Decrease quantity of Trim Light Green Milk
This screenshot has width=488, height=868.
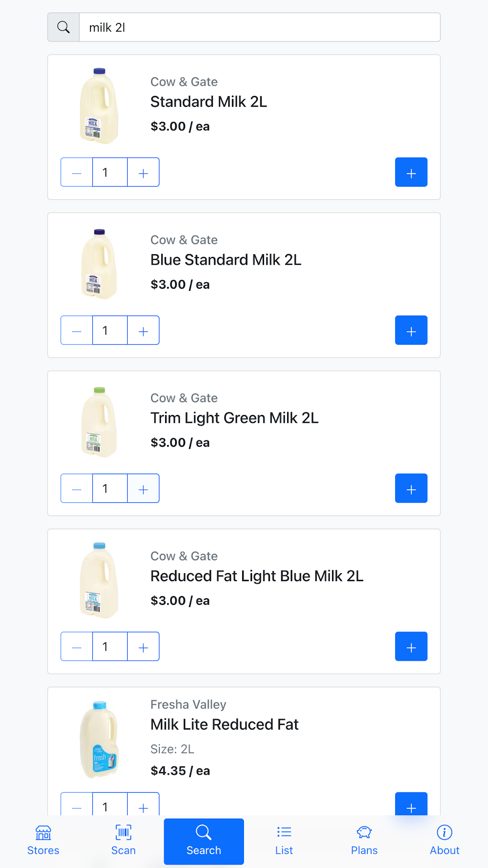click(x=77, y=488)
